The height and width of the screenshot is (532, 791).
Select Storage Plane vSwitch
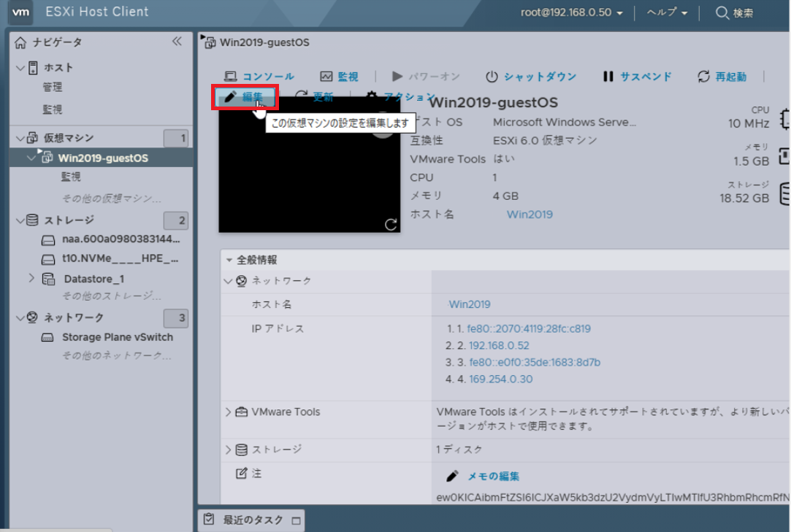click(x=118, y=337)
